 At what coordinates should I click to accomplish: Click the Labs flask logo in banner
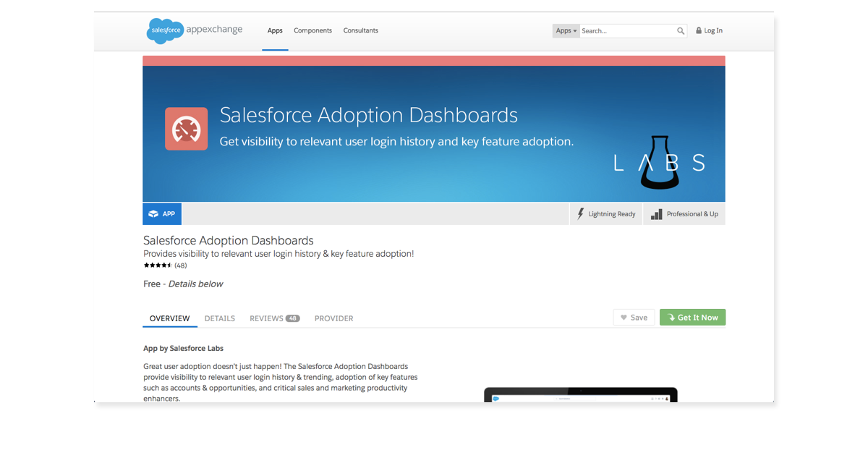coord(660,163)
